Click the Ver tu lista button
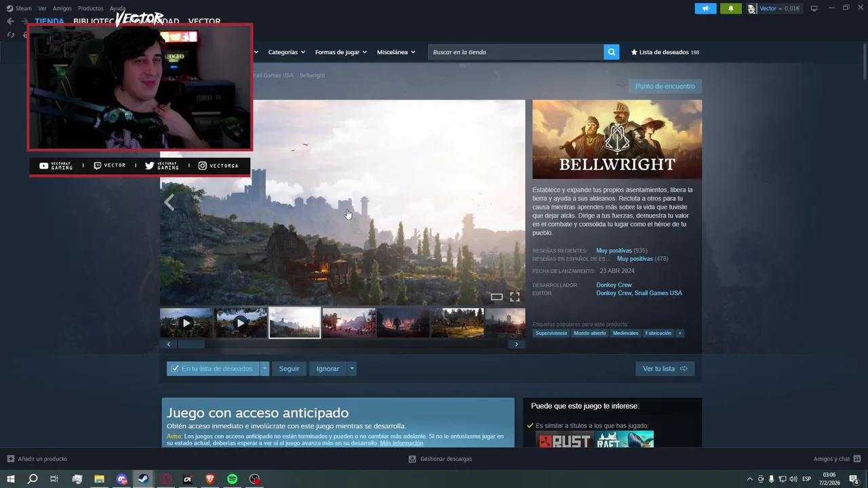The height and width of the screenshot is (488, 868). [x=665, y=369]
